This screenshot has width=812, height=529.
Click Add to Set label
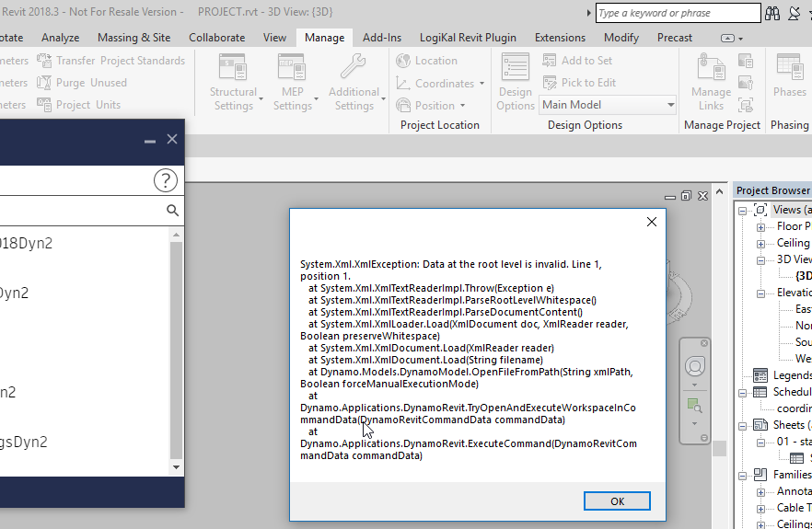[586, 61]
